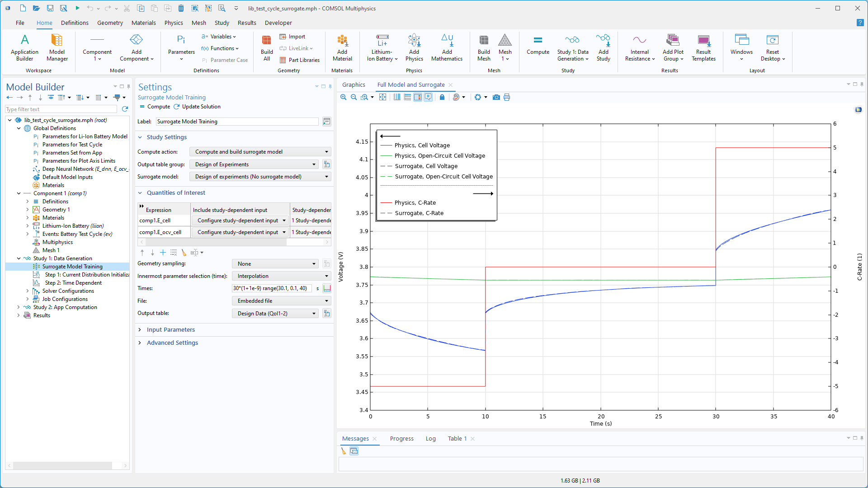
Task: Open the Help question mark icon
Action: click(860, 23)
